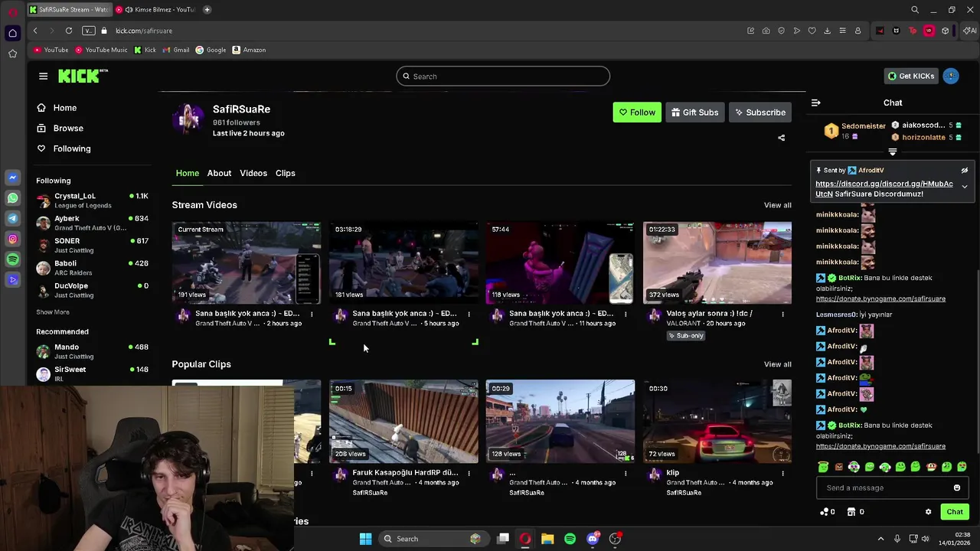Switch to the About tab
Image resolution: width=980 pixels, height=551 pixels.
[219, 173]
